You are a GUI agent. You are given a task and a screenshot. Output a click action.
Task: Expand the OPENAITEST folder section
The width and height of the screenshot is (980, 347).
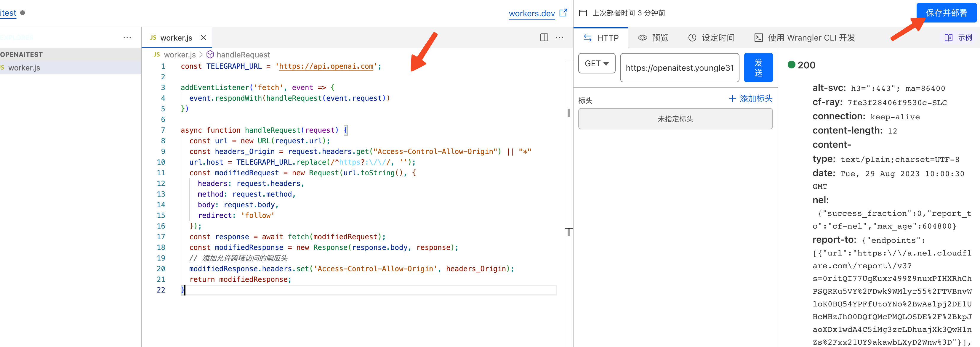[22, 54]
